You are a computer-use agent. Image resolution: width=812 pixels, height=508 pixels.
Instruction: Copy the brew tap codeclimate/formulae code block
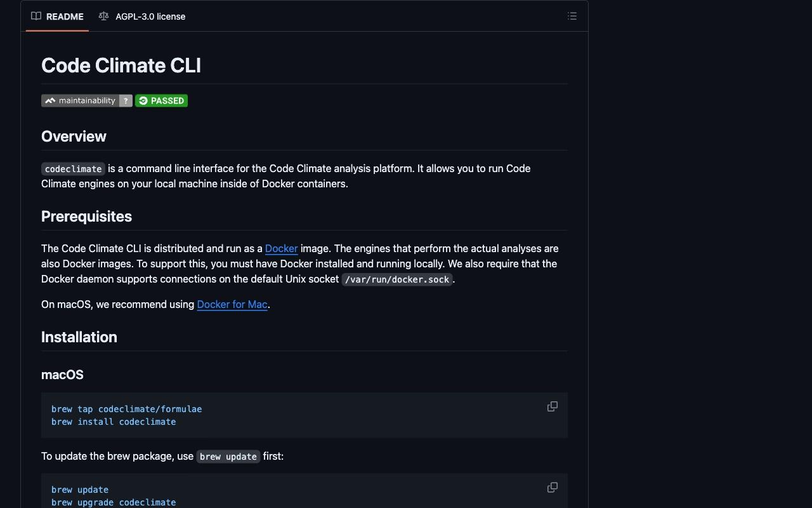point(553,406)
